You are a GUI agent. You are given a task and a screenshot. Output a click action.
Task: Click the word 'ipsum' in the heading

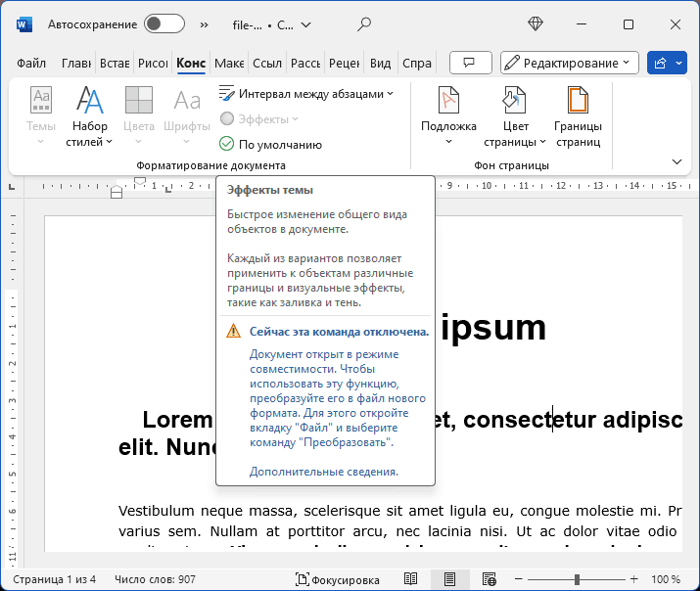tap(493, 328)
